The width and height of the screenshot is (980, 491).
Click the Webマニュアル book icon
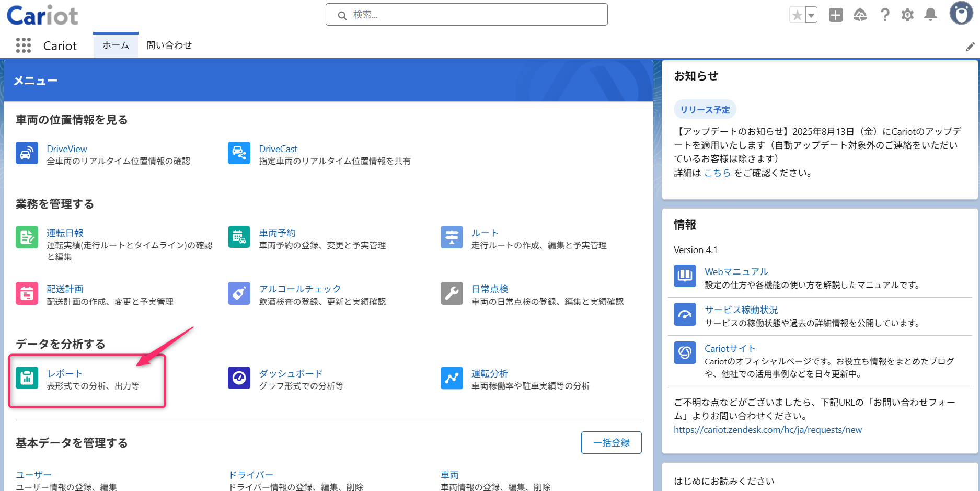point(685,276)
